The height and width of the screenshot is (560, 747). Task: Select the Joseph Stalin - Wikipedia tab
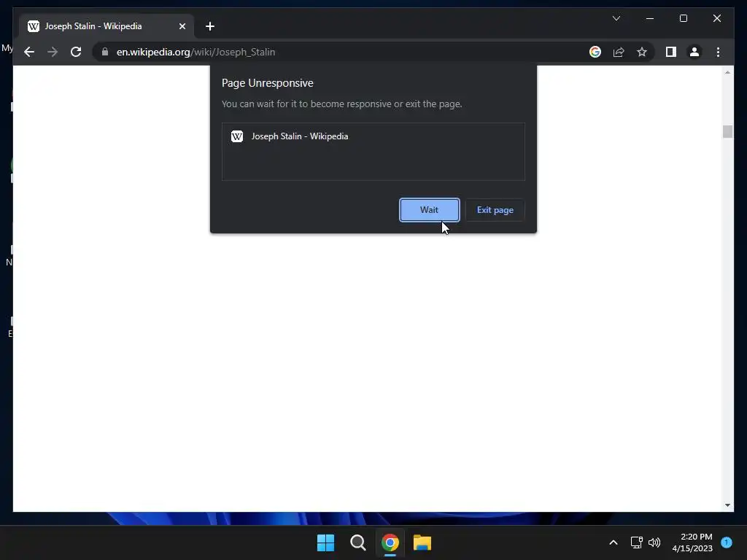pos(107,26)
